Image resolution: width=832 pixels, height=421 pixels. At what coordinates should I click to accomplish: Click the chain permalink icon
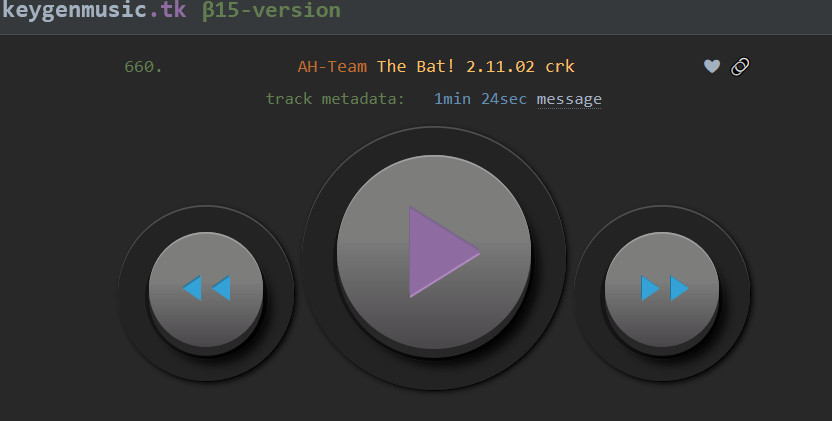tap(740, 66)
